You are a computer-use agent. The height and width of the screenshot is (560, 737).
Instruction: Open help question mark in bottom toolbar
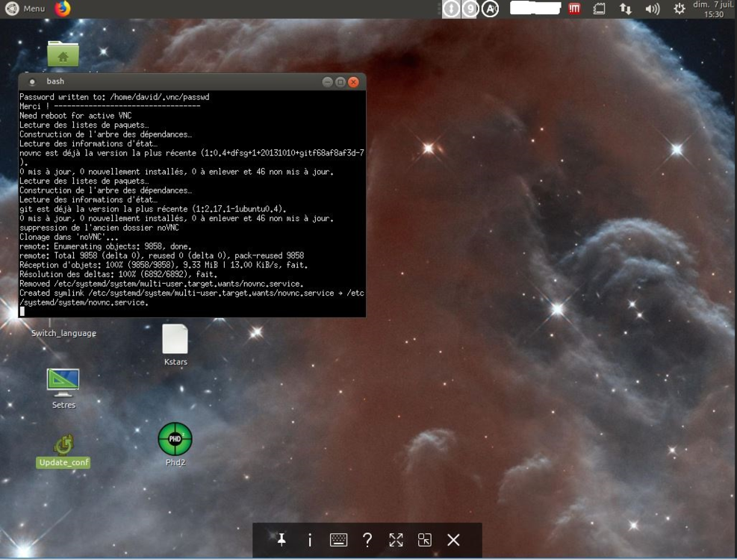coord(367,540)
